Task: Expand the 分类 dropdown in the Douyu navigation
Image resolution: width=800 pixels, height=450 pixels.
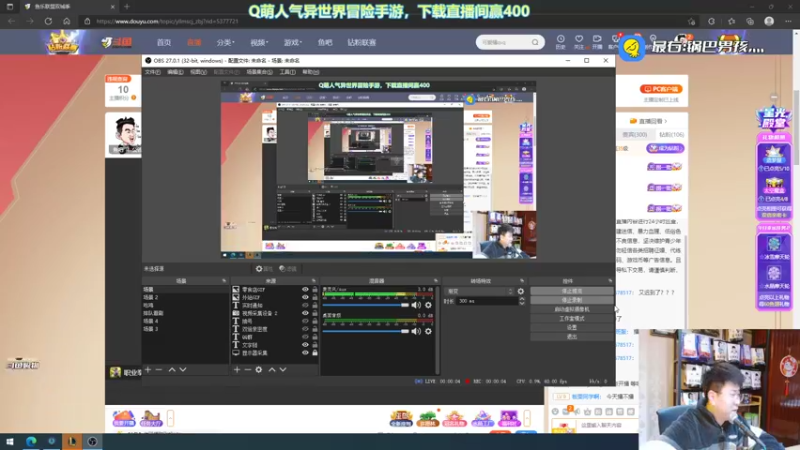Action: coord(225,42)
